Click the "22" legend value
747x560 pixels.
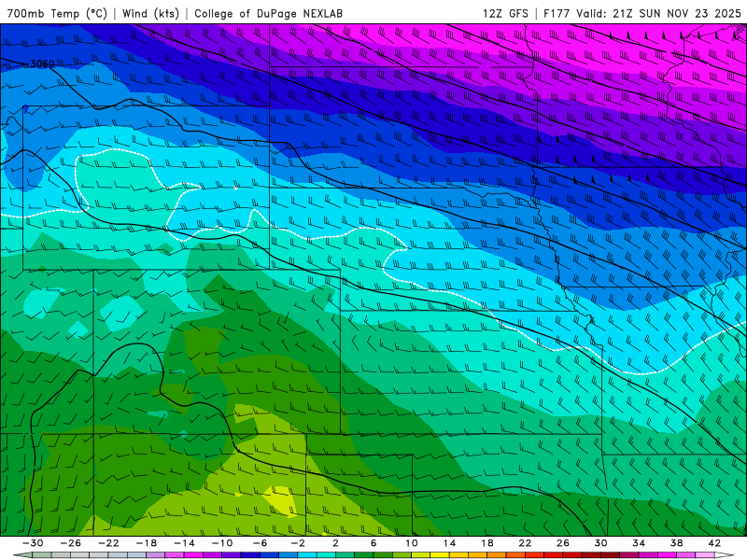[525, 543]
